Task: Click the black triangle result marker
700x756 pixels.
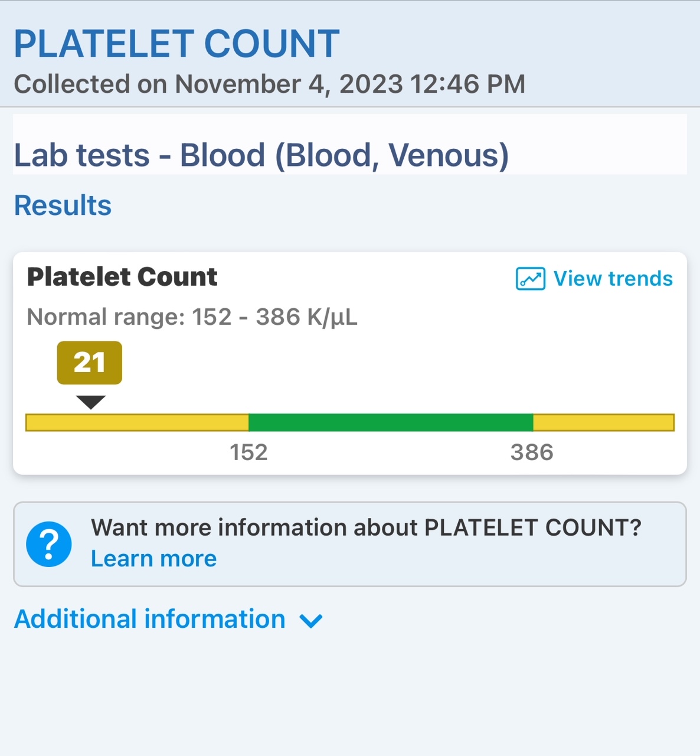Action: click(x=91, y=402)
